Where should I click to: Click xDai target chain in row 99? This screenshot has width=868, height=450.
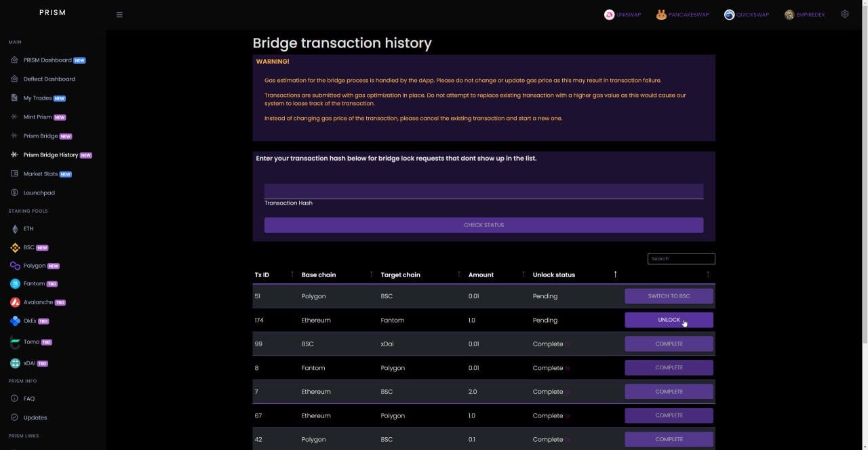pos(387,344)
